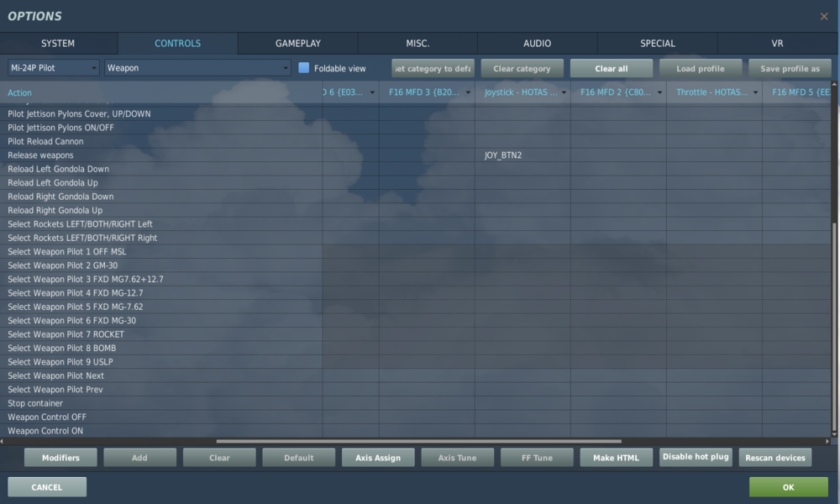840x504 pixels.
Task: Open the VR tab
Action: tap(777, 44)
